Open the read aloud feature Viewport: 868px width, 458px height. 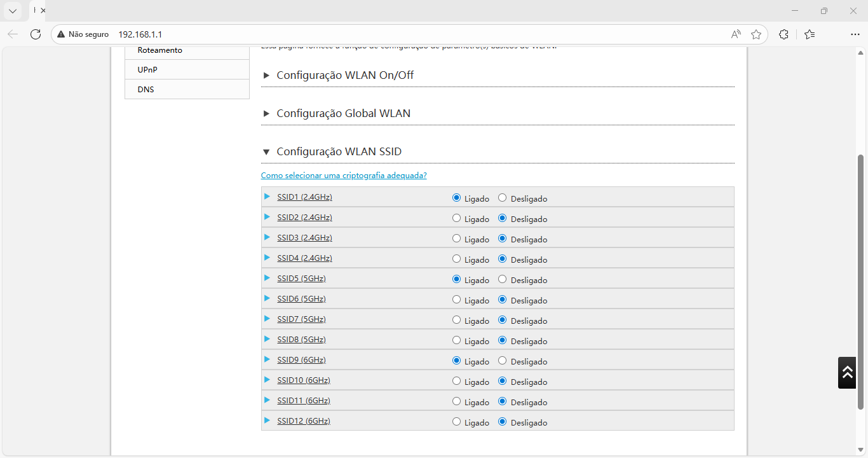tap(735, 34)
